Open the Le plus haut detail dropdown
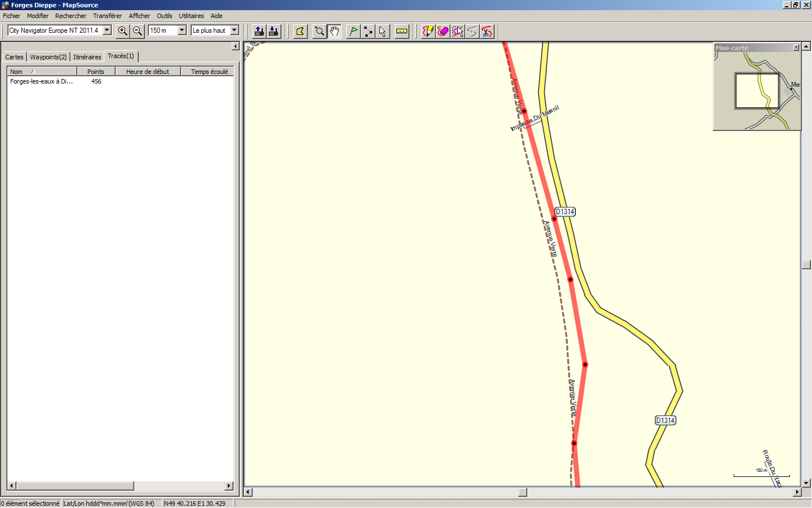This screenshot has height=508, width=812. pyautogui.click(x=235, y=30)
